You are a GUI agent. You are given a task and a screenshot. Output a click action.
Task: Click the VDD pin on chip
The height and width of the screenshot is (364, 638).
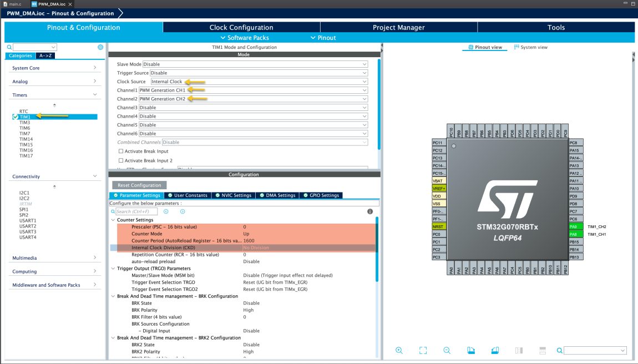click(x=439, y=196)
